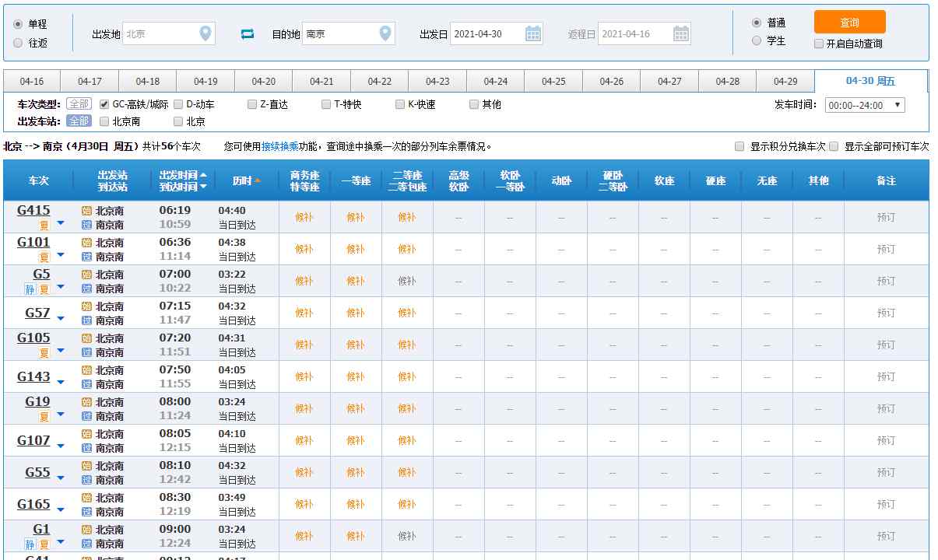Check the 显示全部可预订车次 option
This screenshot has height=560, width=938.
[834, 146]
